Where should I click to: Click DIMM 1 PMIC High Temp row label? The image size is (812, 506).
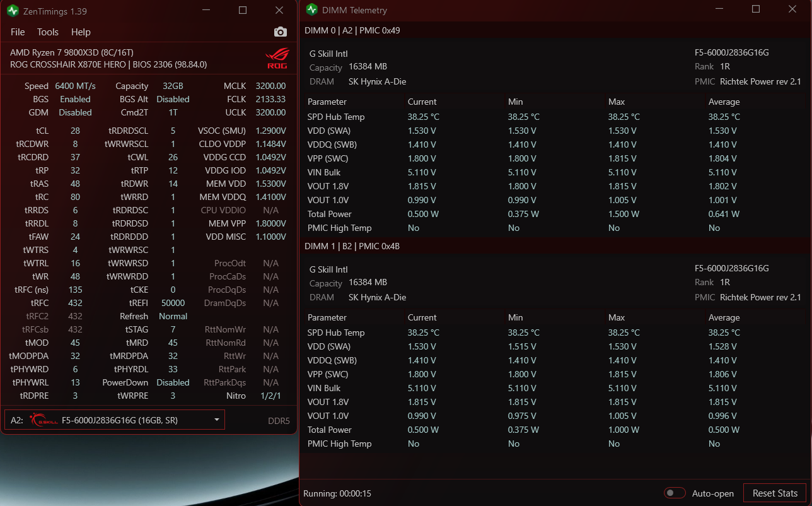point(339,444)
